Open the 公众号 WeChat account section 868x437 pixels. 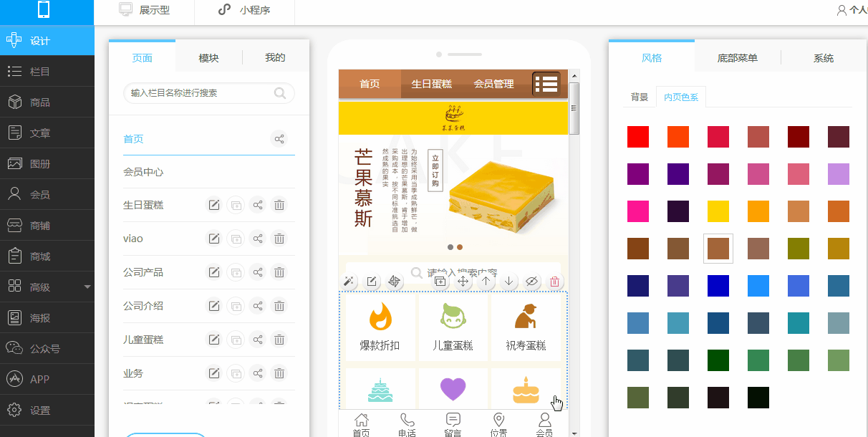point(47,349)
